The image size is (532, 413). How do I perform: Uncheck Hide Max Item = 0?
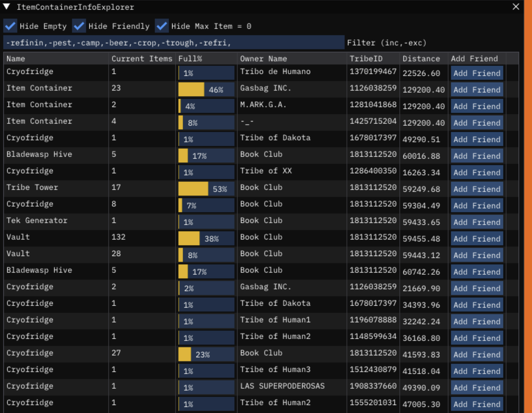162,26
